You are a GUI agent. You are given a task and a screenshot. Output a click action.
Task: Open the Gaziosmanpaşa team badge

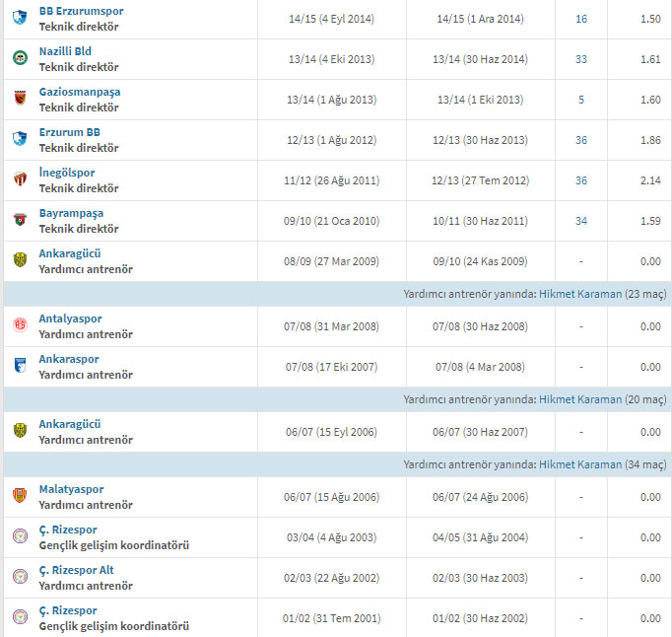click(x=20, y=99)
